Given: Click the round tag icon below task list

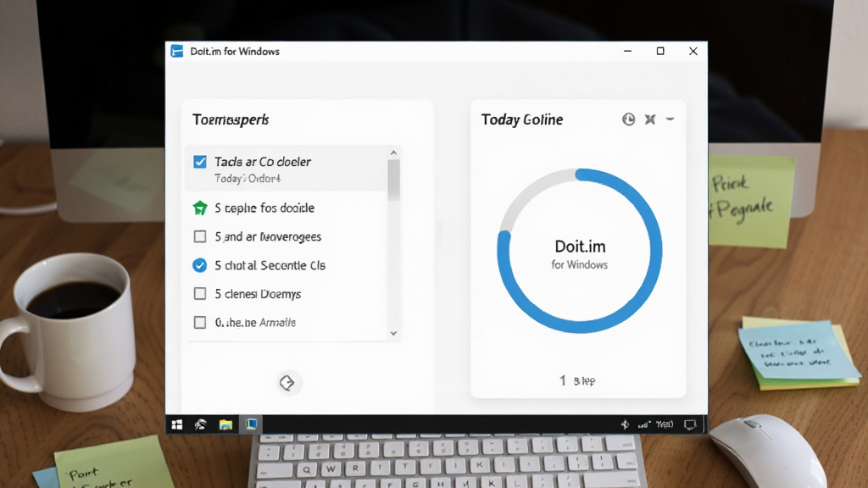Looking at the screenshot, I should pos(287,382).
